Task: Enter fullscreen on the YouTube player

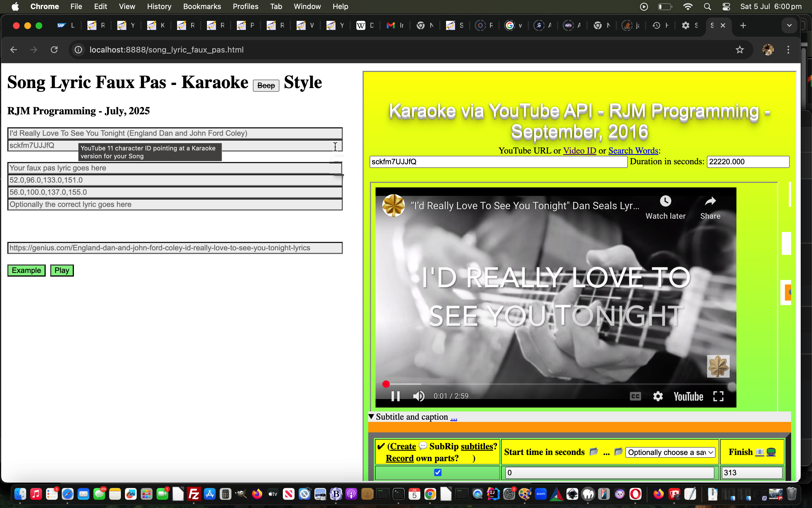Action: tap(718, 396)
